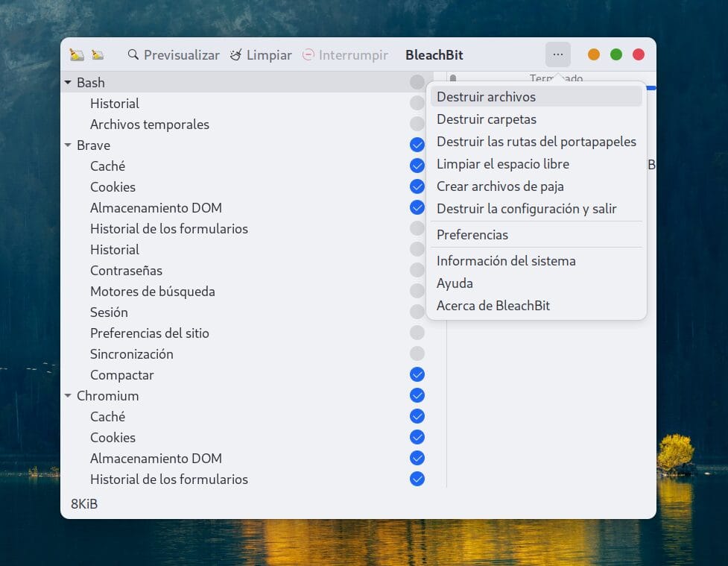Enable the Contraseñas checkbox

pos(417,270)
